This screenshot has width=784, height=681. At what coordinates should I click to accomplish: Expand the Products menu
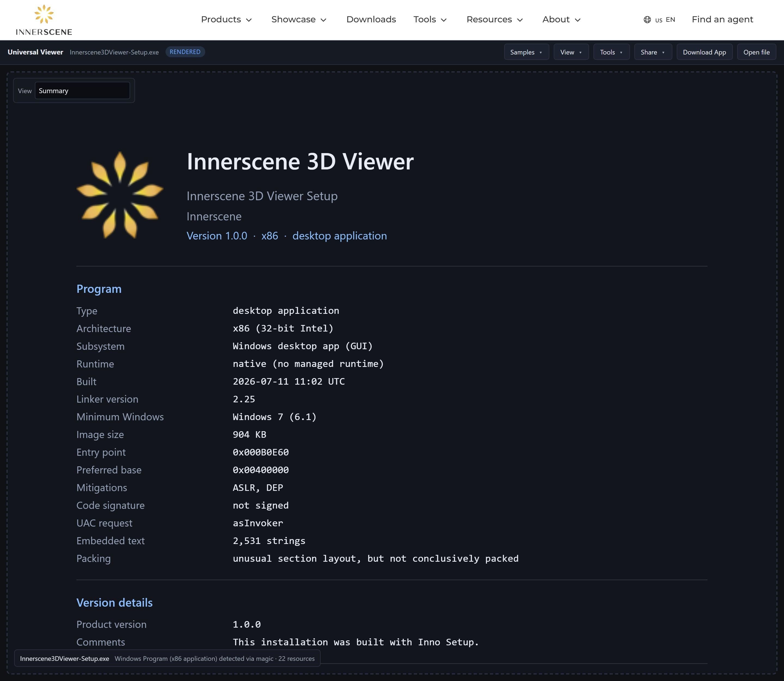226,19
